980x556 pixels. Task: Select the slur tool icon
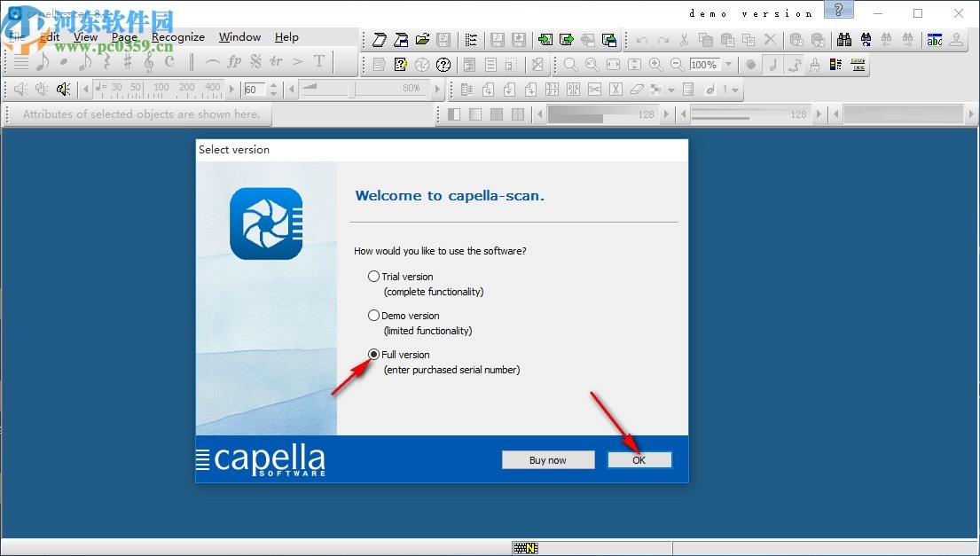pyautogui.click(x=213, y=61)
